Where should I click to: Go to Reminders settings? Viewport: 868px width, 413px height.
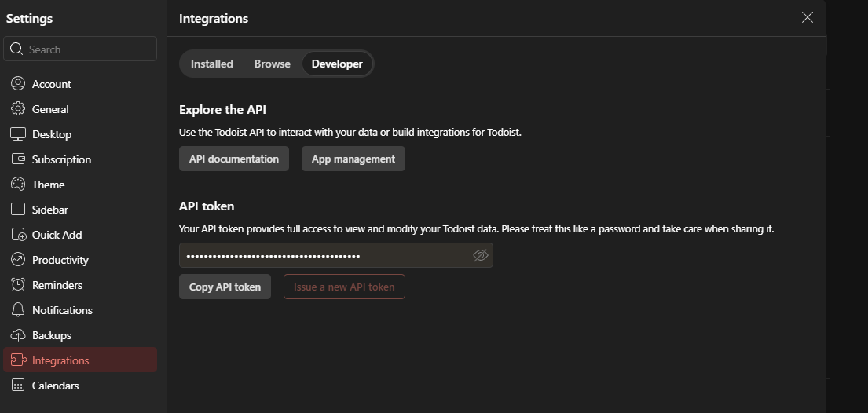[x=80, y=285]
